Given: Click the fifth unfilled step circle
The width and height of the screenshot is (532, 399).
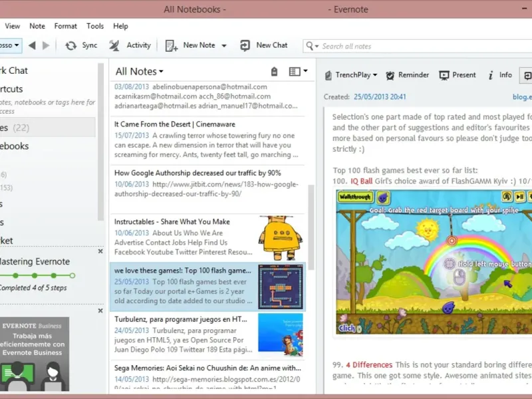Looking at the screenshot, I should [72, 275].
